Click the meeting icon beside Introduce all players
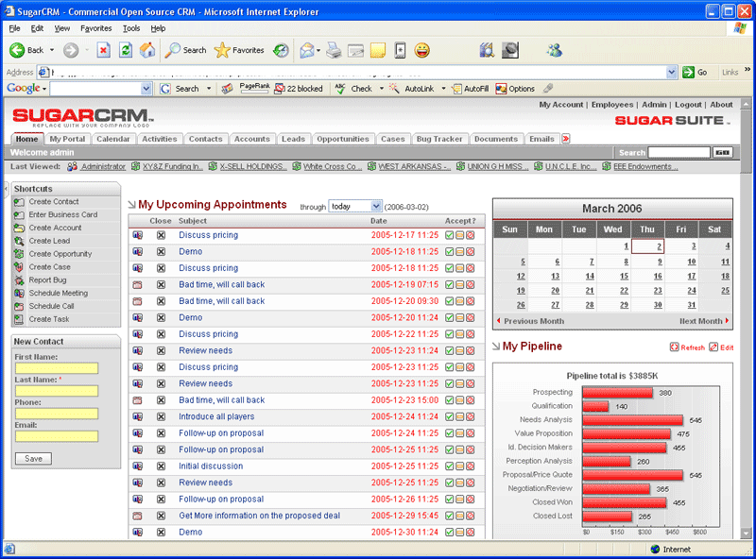 coord(138,416)
